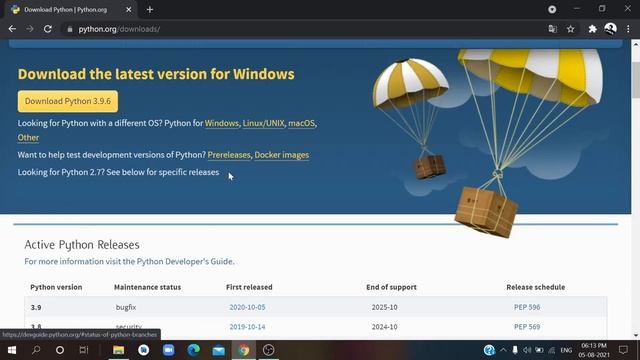This screenshot has width=640, height=360.
Task: Open the Python Developer's Guide link
Action: (185, 261)
